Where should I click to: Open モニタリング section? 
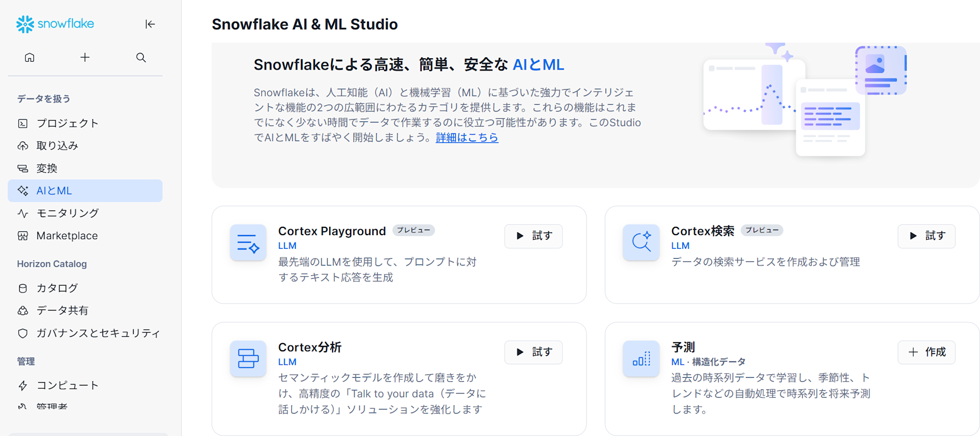[x=85, y=213]
